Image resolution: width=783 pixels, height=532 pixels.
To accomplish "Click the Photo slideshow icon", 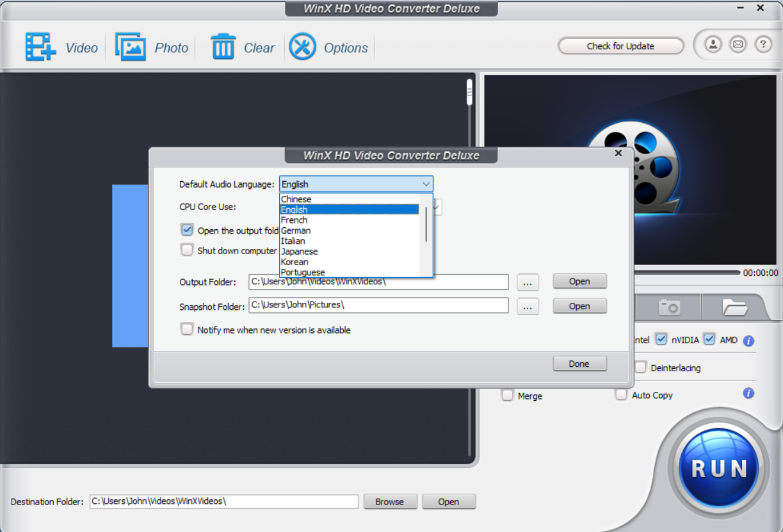I will [x=131, y=47].
